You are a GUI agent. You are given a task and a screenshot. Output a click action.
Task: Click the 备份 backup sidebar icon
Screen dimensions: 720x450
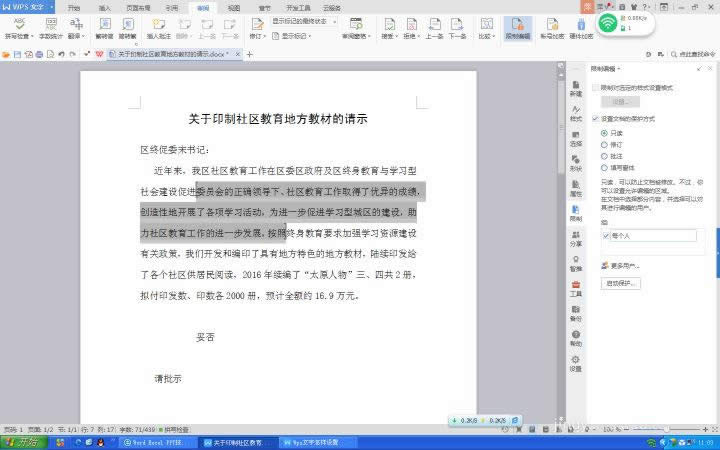pyautogui.click(x=576, y=314)
